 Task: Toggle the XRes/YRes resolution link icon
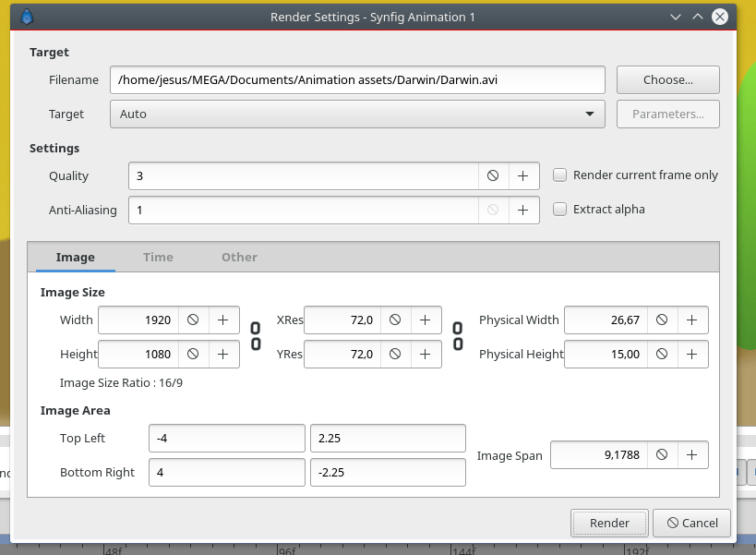pos(458,336)
